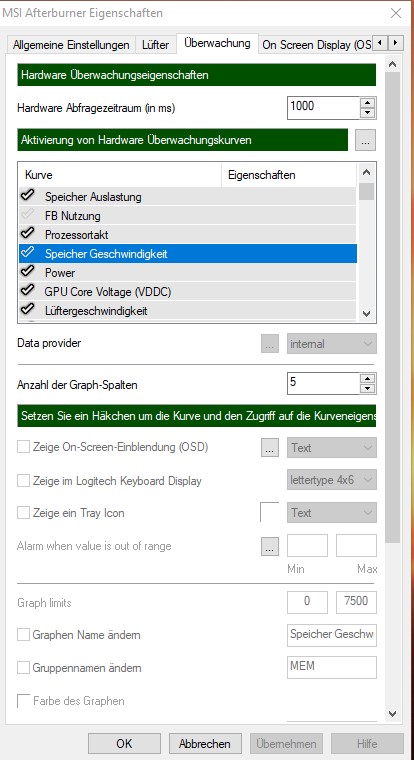Viewport: 414px width, 760px height.
Task: Click the Kurve column header
Action: point(120,174)
